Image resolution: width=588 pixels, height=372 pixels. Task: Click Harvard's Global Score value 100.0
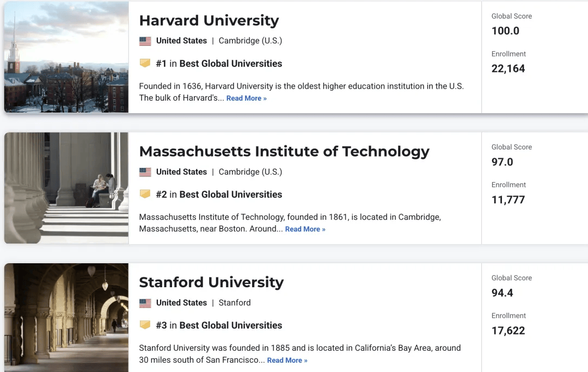tap(505, 30)
